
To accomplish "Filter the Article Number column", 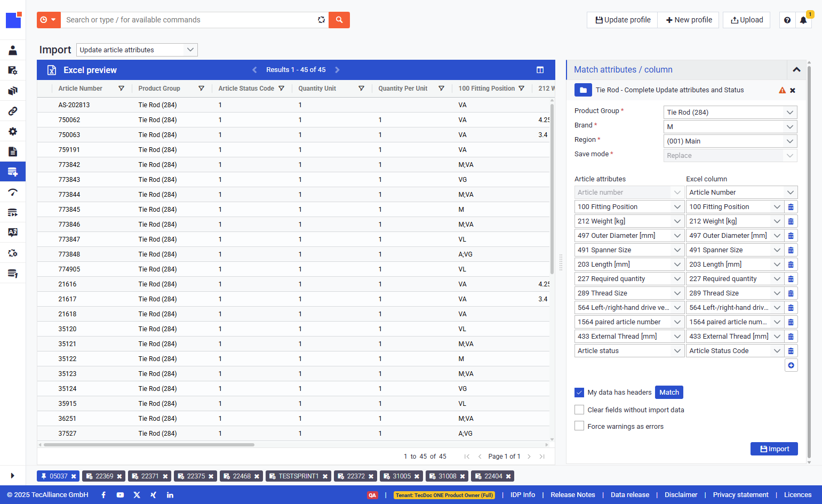I will (x=121, y=89).
